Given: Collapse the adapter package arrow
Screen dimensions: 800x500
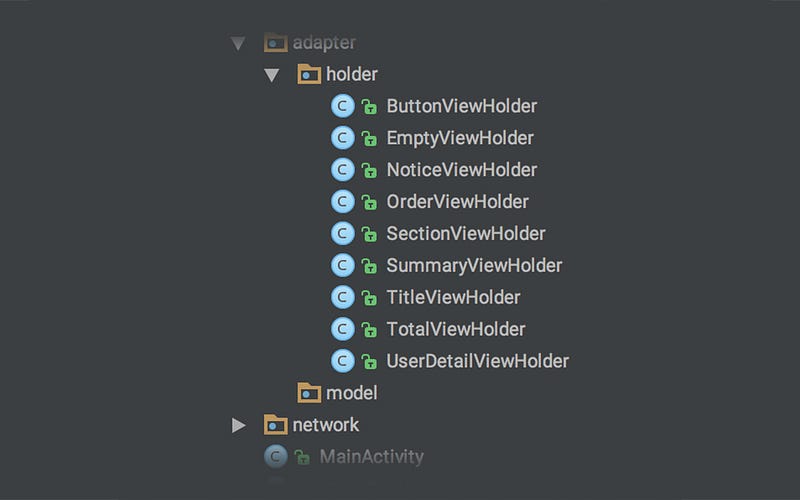Looking at the screenshot, I should click(238, 43).
